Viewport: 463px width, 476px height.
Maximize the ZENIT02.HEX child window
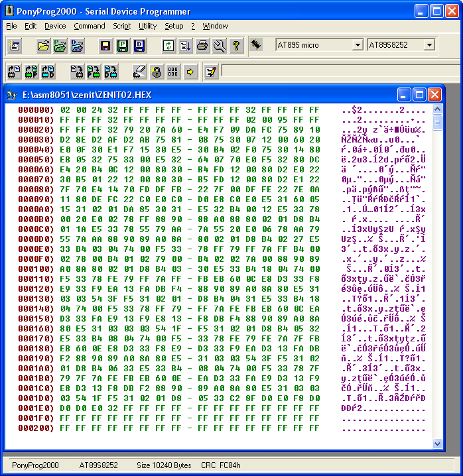(x=420, y=95)
